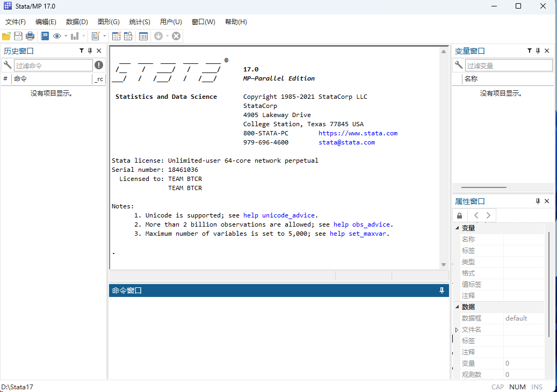This screenshot has height=392, width=557.
Task: Open the 窗口(W) menu
Action: (x=203, y=22)
